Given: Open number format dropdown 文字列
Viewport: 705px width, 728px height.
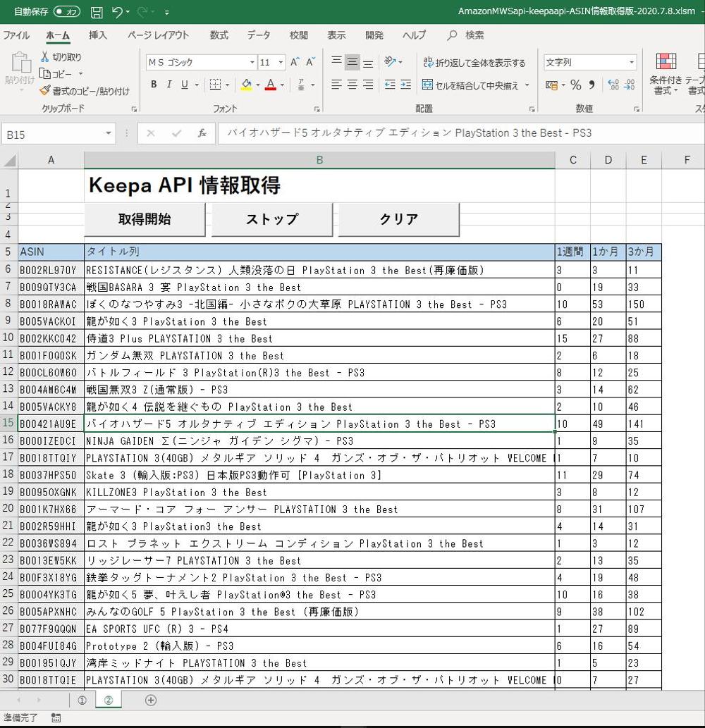Looking at the screenshot, I should 632,62.
